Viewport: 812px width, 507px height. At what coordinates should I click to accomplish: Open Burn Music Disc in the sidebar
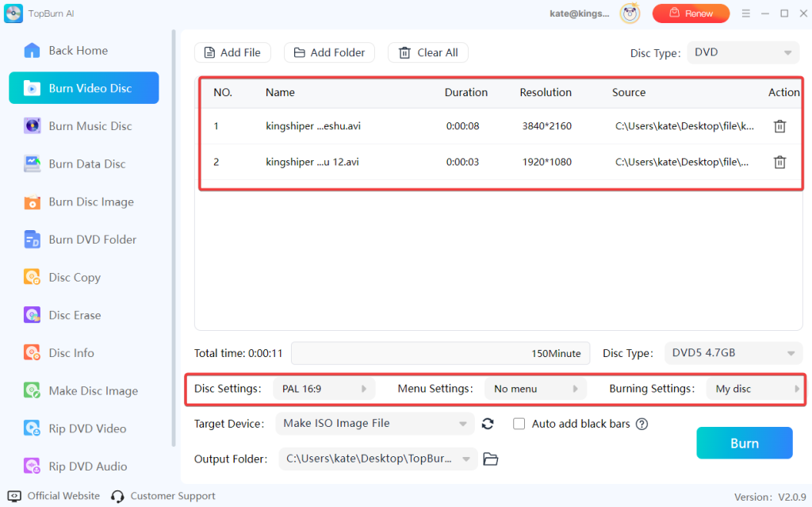90,126
